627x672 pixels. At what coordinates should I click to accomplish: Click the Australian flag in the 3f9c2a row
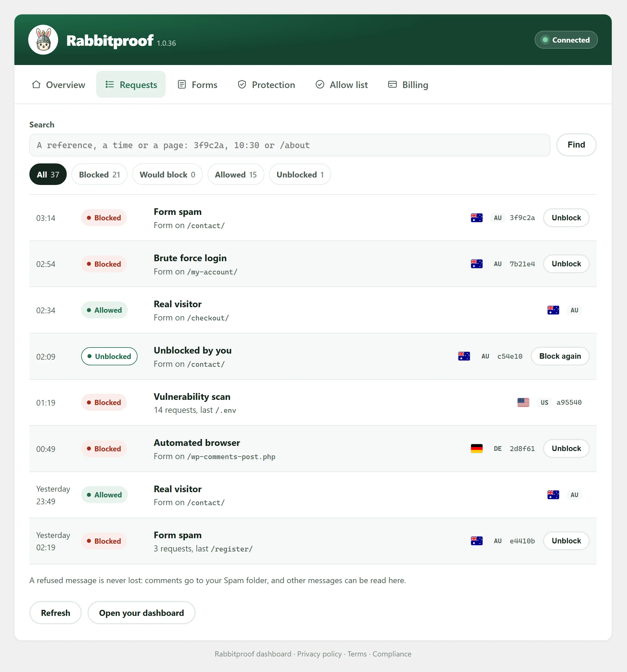tap(477, 218)
